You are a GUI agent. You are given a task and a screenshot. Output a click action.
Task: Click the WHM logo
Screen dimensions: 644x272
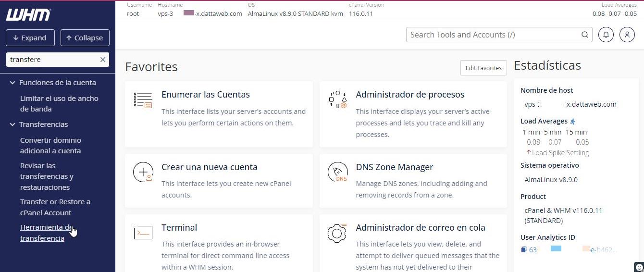coord(28,14)
